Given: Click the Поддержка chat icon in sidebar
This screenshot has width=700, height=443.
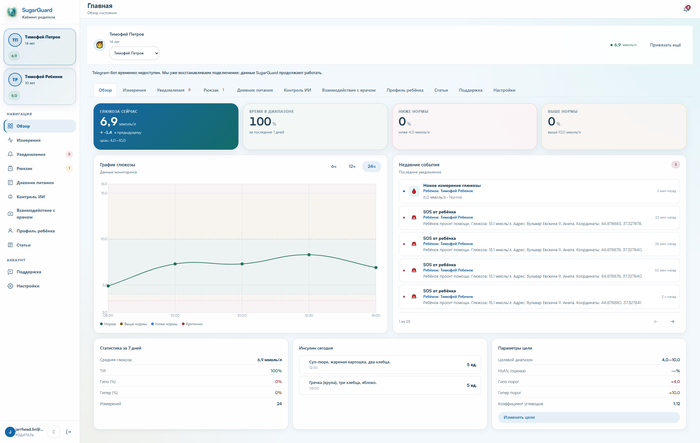Looking at the screenshot, I should pyautogui.click(x=10, y=272).
